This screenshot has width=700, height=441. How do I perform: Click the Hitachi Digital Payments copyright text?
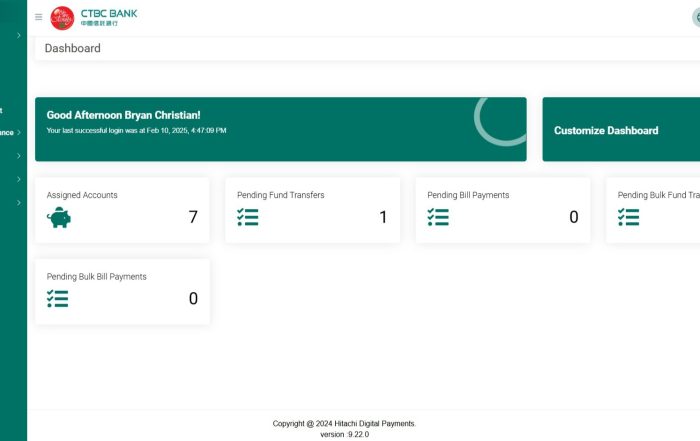(344, 424)
